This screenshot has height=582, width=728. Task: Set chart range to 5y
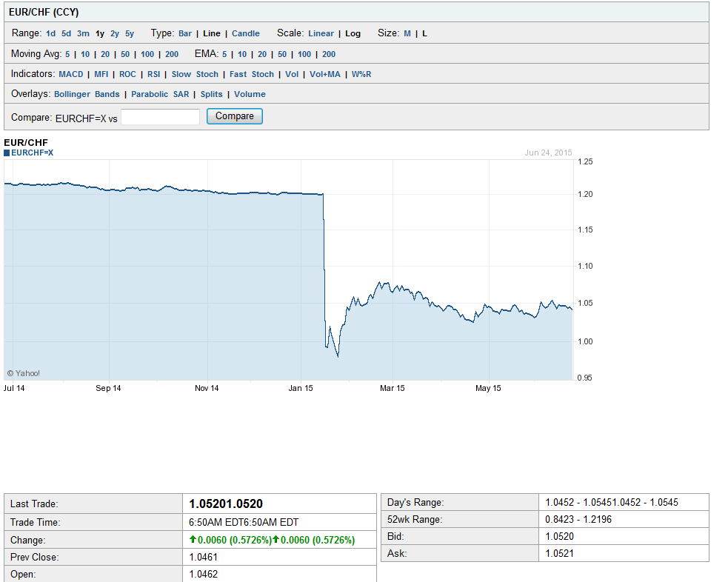pyautogui.click(x=130, y=33)
